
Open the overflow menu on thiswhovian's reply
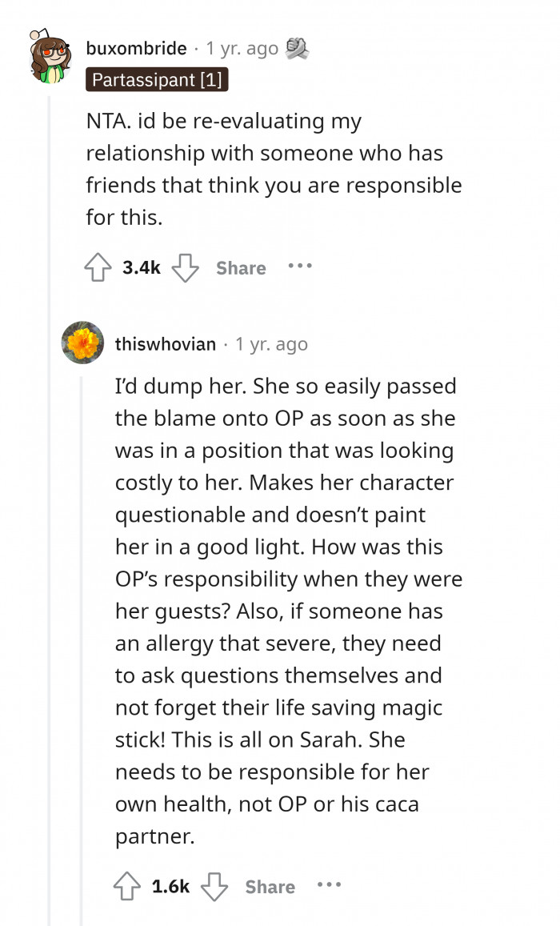pos(329,886)
